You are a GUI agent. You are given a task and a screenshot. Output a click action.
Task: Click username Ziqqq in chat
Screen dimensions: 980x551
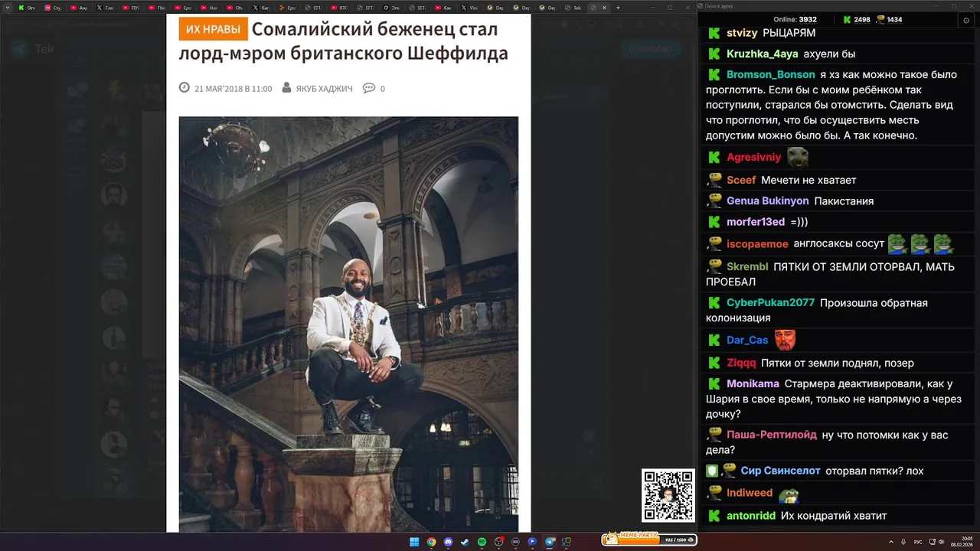(x=741, y=363)
